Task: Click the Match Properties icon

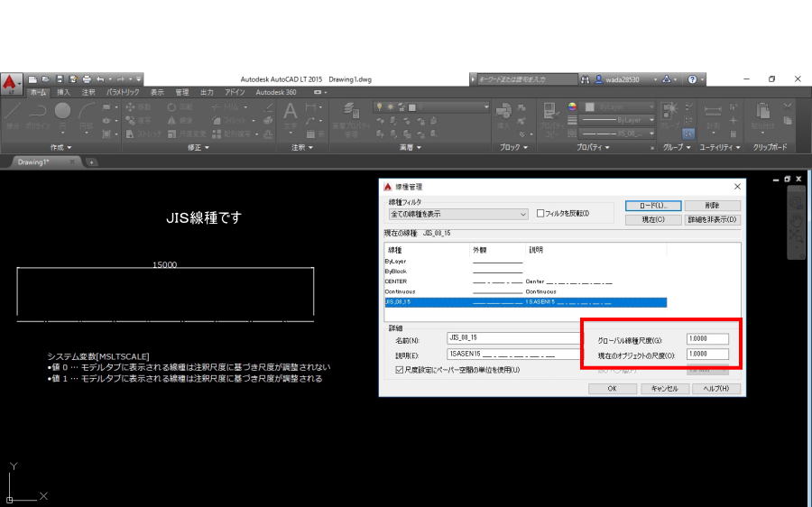Action: coord(550,111)
